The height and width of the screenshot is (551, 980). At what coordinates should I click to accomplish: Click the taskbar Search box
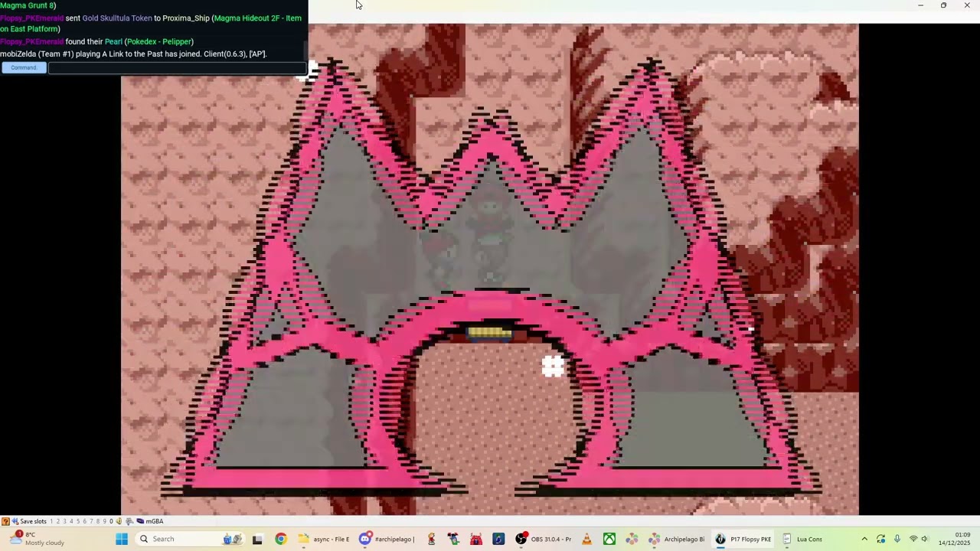[x=190, y=539]
